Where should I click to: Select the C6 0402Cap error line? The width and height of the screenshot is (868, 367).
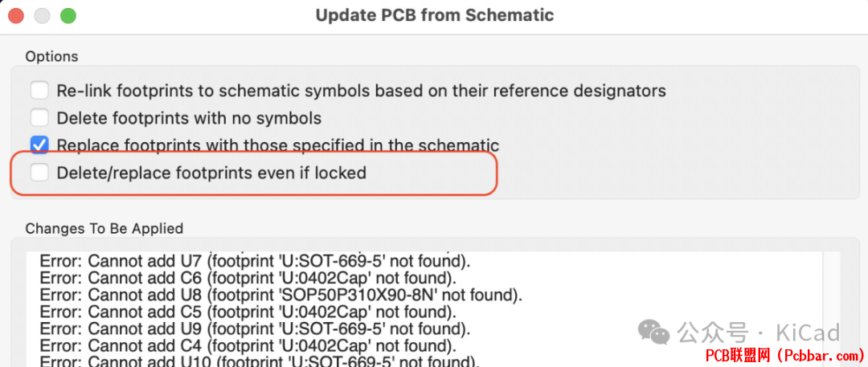[248, 278]
